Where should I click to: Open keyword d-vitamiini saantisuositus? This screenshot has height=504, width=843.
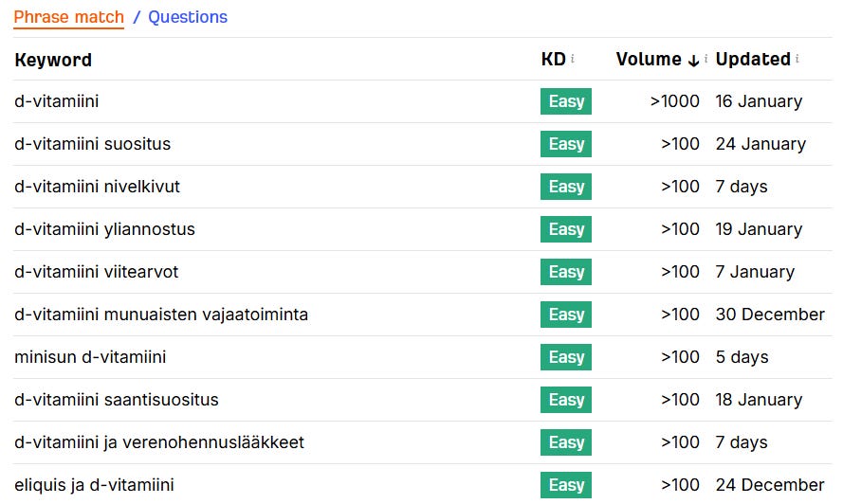pyautogui.click(x=116, y=400)
